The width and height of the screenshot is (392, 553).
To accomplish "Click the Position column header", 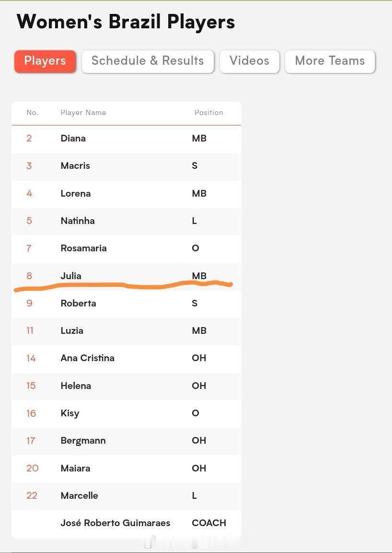I will 208,113.
